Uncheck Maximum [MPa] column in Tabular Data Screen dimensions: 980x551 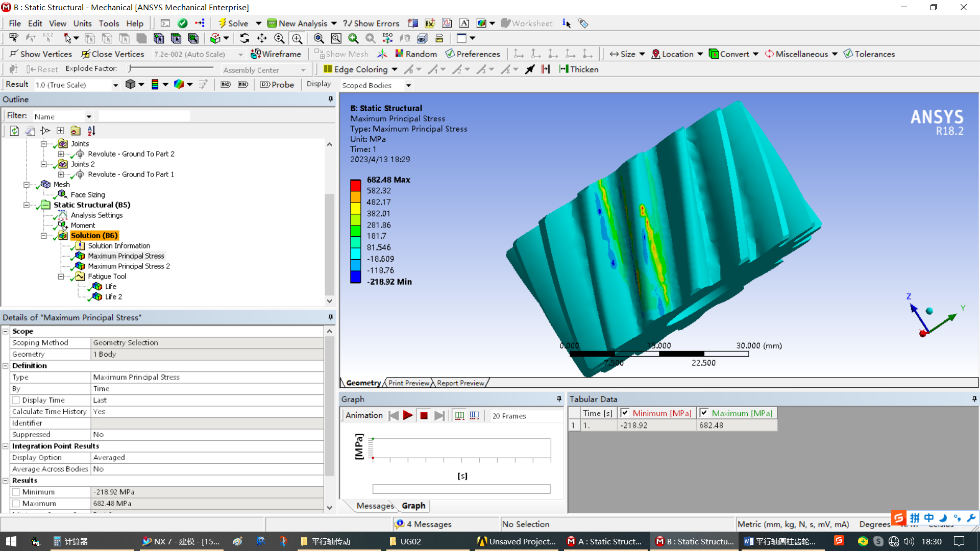coord(704,413)
